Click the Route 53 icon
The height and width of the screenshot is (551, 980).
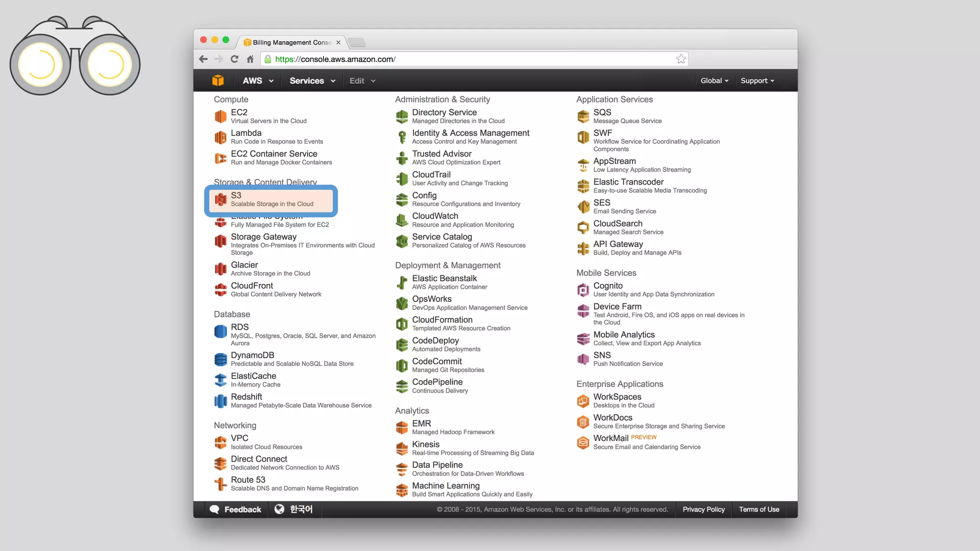(x=220, y=484)
